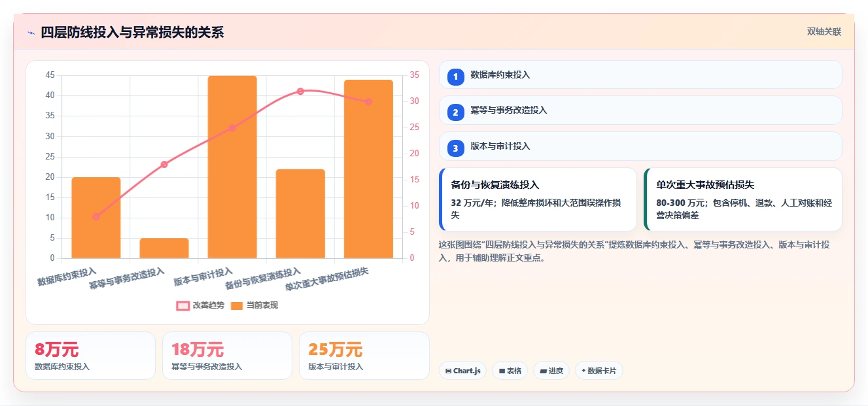868x406 pixels.
Task: Select the Chart.js tag
Action: [462, 371]
